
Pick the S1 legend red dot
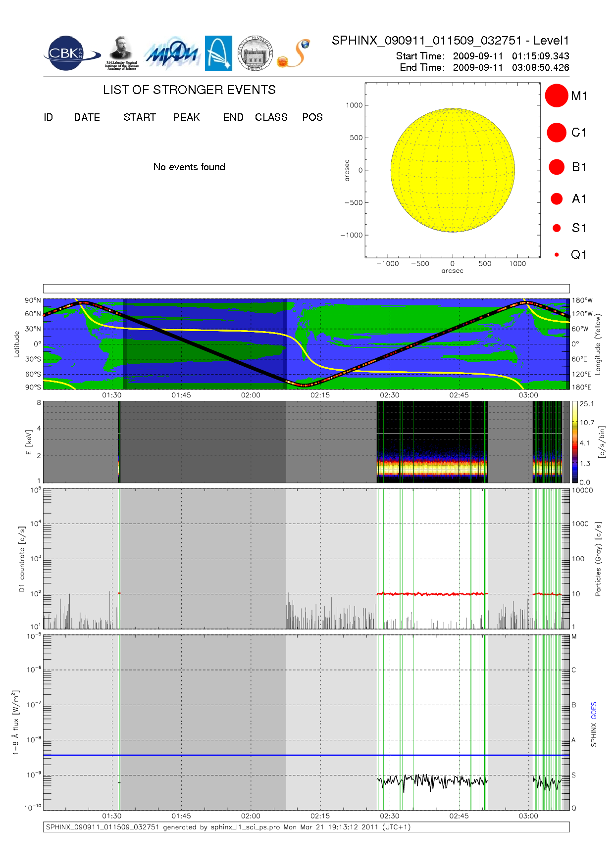(x=556, y=228)
